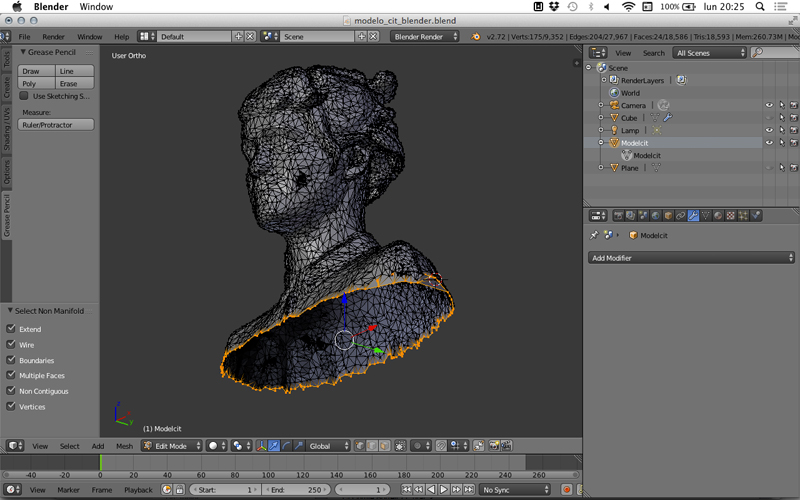Open the Add Modifier dropdown

click(691, 258)
